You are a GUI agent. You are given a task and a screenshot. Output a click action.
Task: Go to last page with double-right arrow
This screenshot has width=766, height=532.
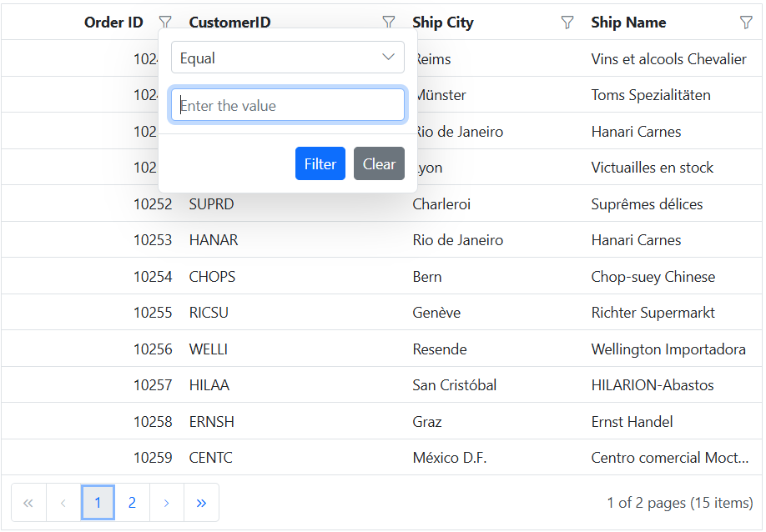pyautogui.click(x=201, y=503)
